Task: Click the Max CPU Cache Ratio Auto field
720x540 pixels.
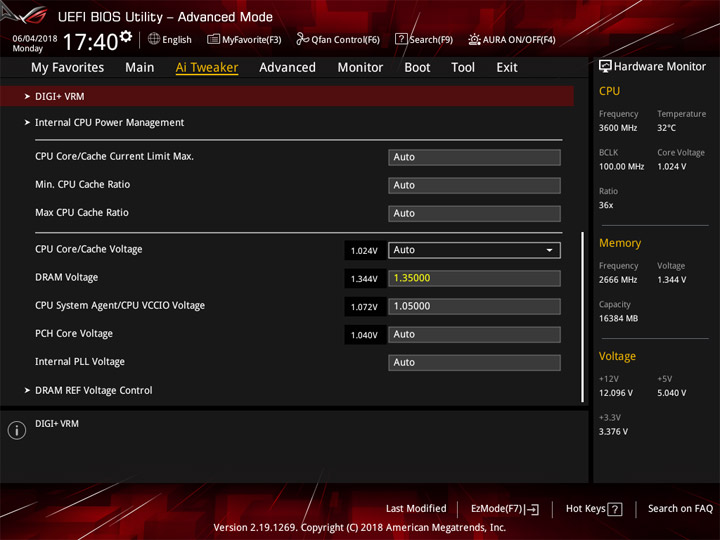Action: [x=474, y=213]
